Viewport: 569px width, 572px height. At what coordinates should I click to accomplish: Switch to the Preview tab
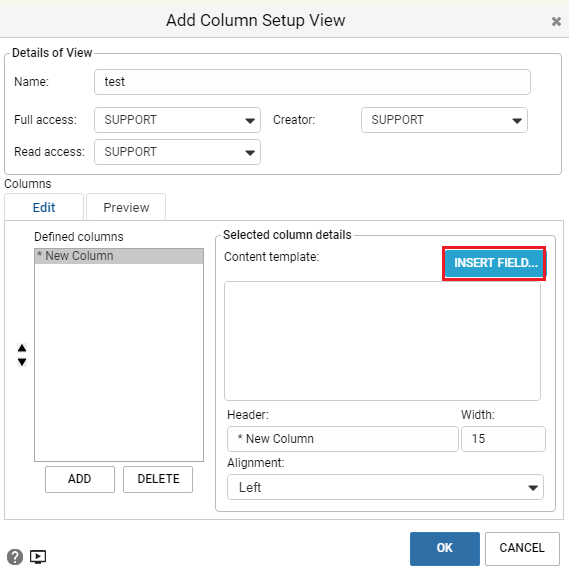[126, 207]
